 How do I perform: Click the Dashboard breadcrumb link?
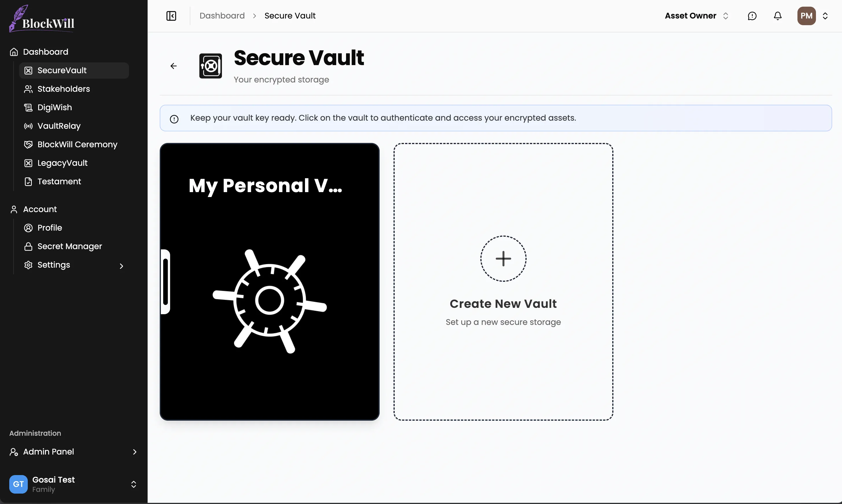click(x=222, y=16)
